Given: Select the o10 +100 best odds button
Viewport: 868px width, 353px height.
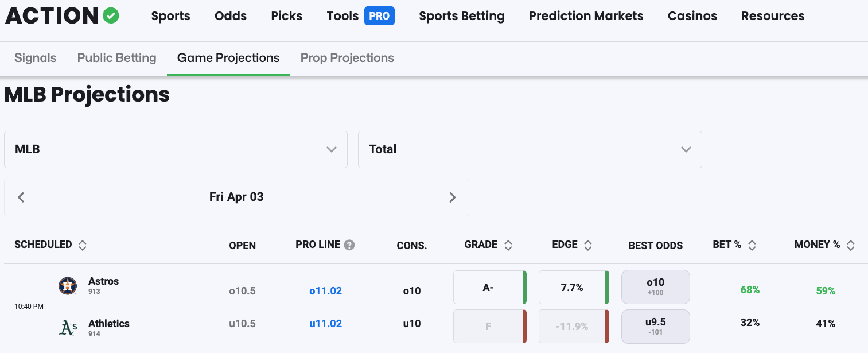Looking at the screenshot, I should tap(655, 287).
